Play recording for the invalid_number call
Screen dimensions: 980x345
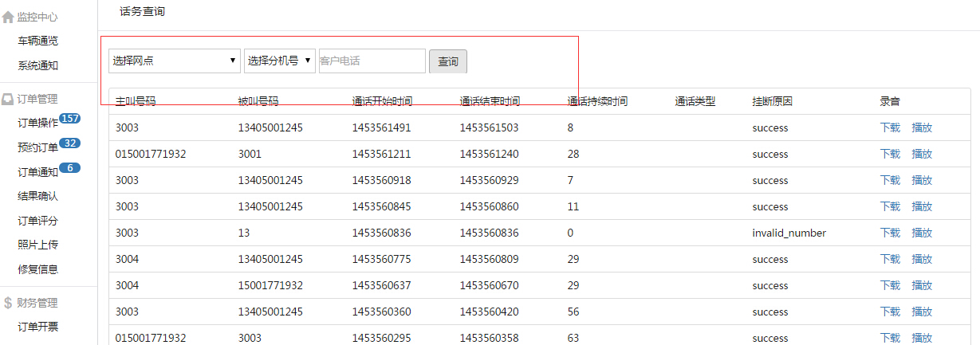click(922, 233)
